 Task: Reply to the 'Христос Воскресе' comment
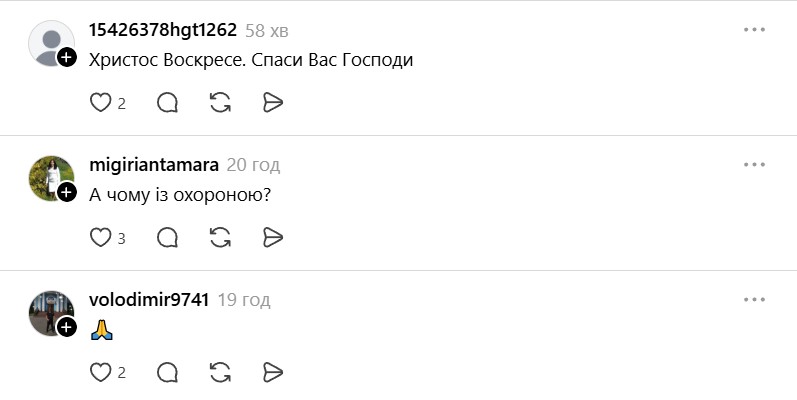click(x=168, y=102)
